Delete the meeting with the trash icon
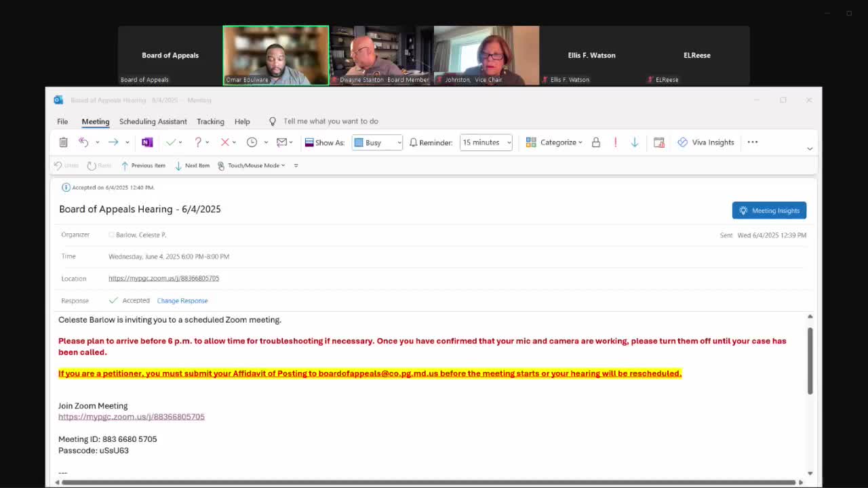 tap(63, 142)
